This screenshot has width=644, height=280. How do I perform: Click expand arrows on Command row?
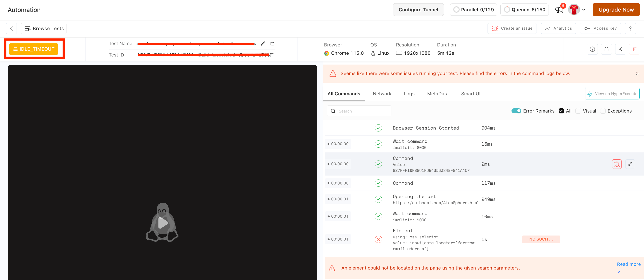click(x=630, y=164)
